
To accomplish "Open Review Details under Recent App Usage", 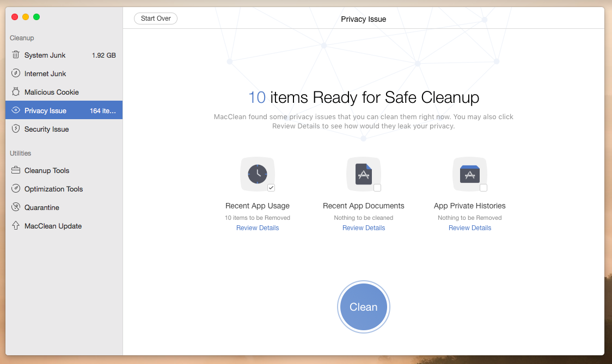I will click(258, 228).
